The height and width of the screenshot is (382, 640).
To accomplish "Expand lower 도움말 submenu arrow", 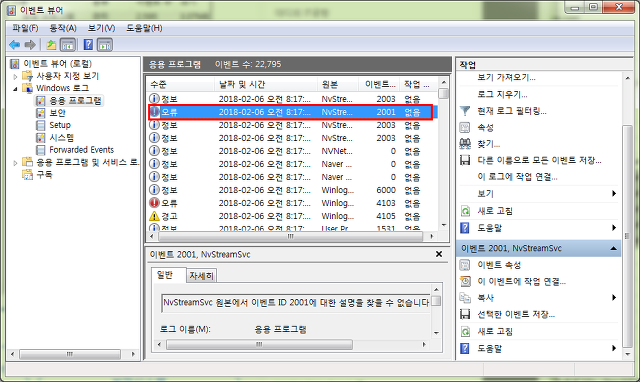I will click(x=614, y=348).
